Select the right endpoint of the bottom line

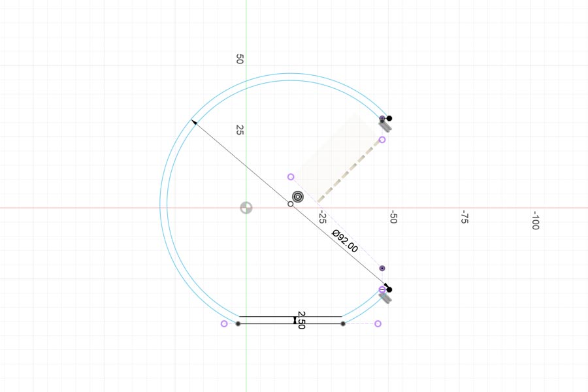(343, 324)
